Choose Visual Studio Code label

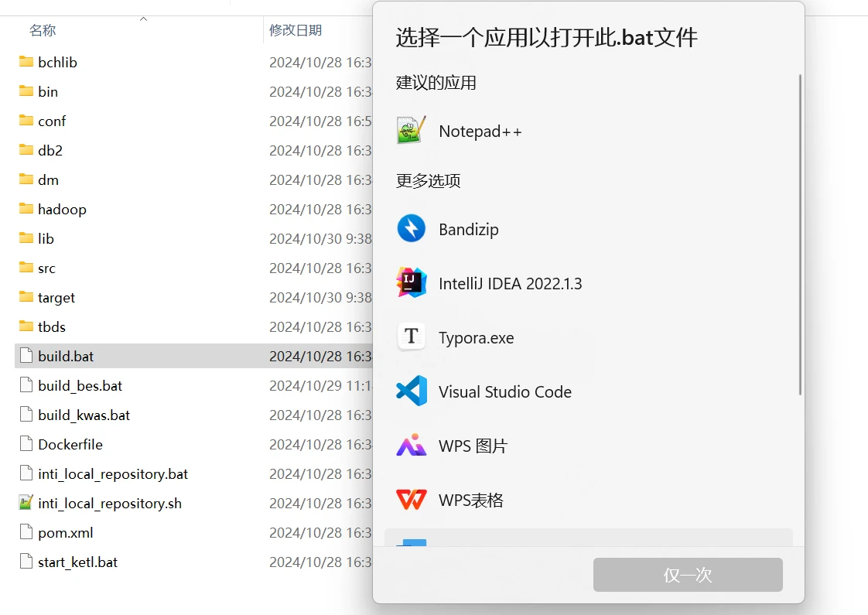click(x=505, y=392)
